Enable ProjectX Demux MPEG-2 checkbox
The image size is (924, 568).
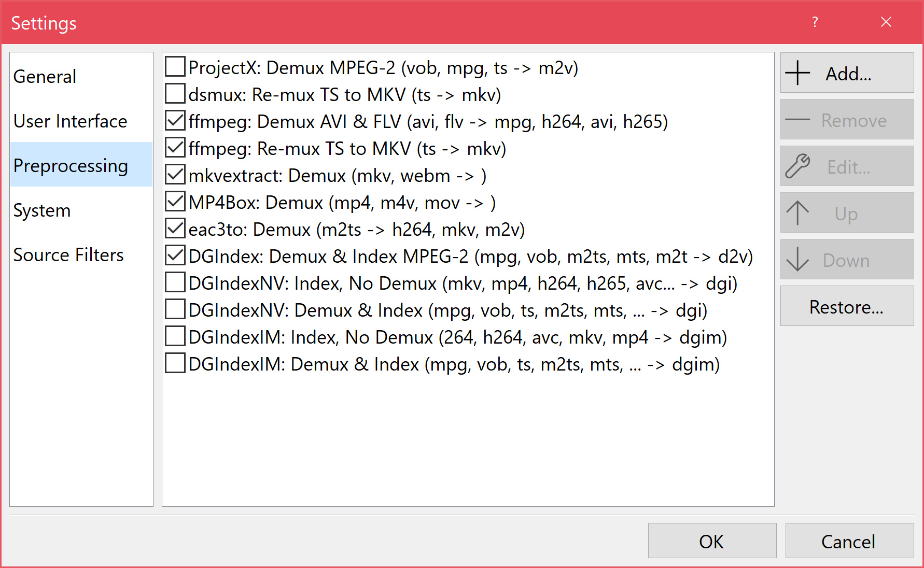point(175,67)
